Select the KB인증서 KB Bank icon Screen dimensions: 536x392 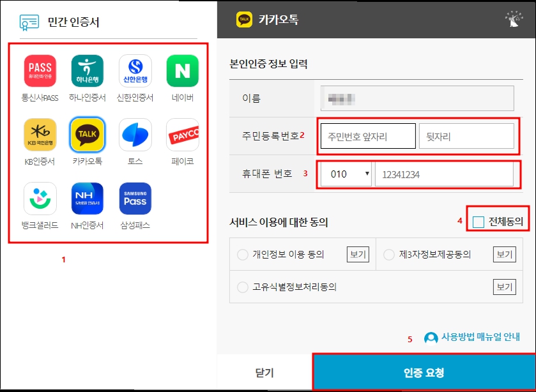tap(40, 135)
